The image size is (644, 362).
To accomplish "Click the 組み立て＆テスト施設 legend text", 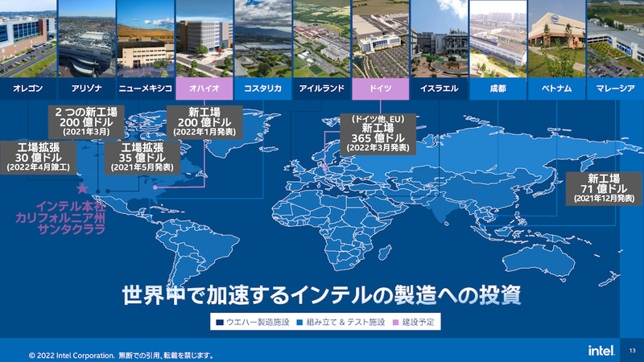I will (345, 323).
